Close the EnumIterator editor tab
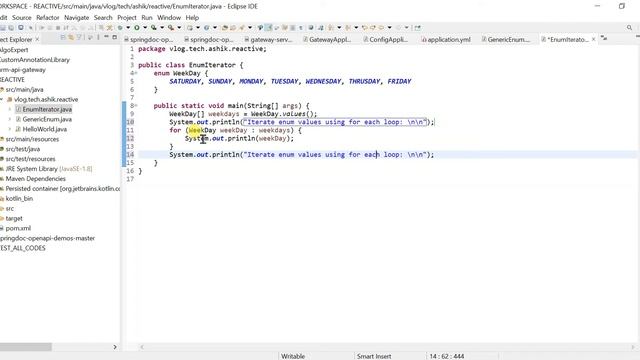The image size is (640, 360). 593,39
